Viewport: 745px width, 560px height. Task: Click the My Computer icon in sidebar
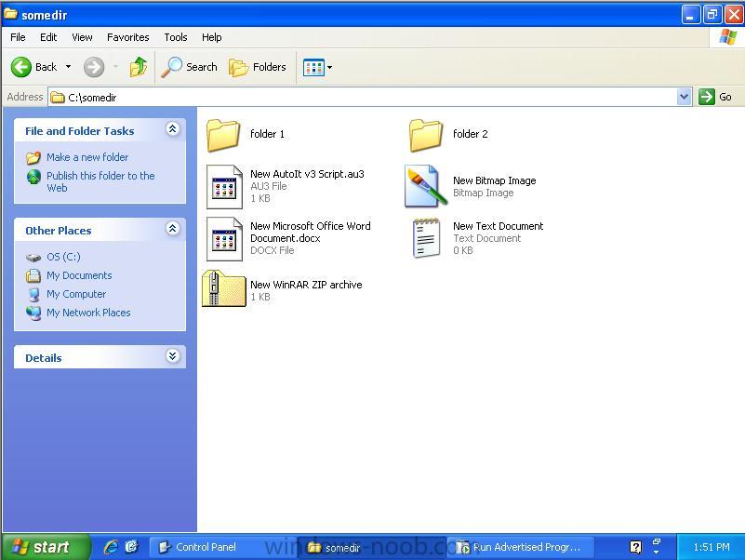coord(33,295)
